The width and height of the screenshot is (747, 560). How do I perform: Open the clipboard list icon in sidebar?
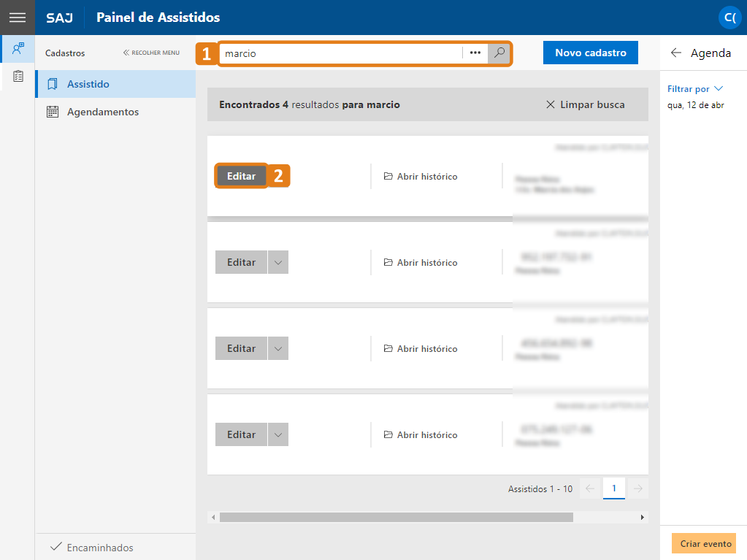pos(18,76)
